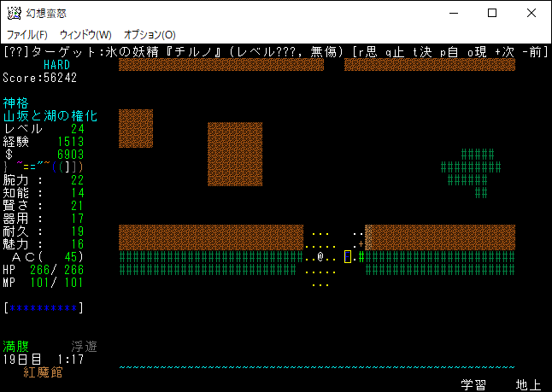This screenshot has width=552, height=392.
Task: Click the 紅魔館 location name
Action: coord(44,373)
